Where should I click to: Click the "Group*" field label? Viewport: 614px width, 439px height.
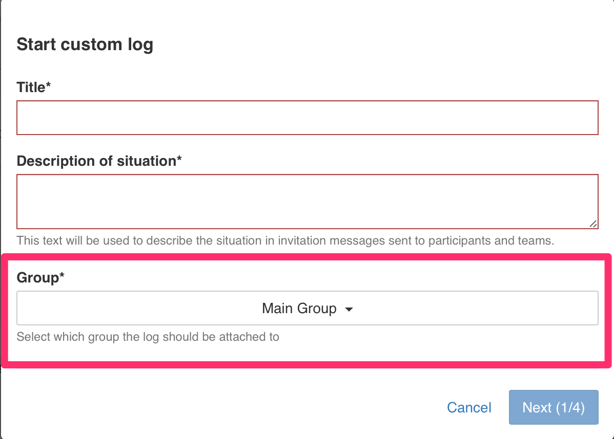point(40,278)
